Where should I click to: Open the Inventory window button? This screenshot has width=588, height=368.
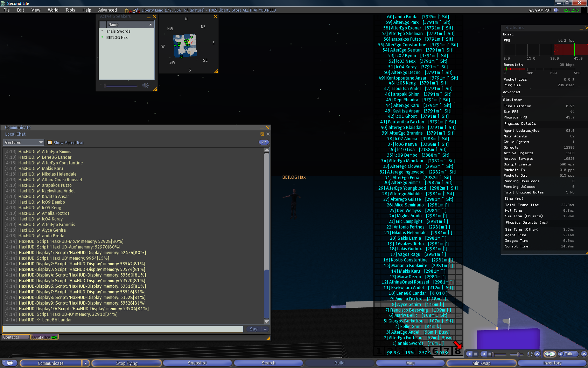(x=552, y=363)
